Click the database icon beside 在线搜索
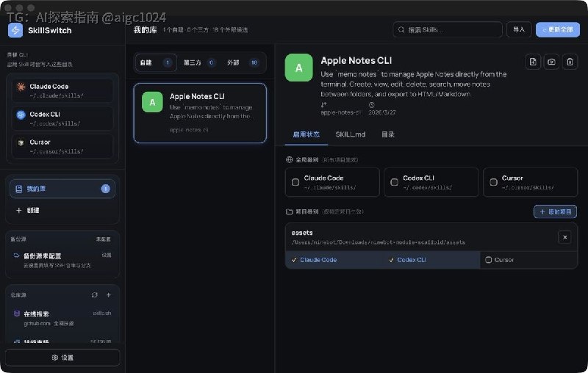Screen dimensions: 588x373 coord(17,314)
